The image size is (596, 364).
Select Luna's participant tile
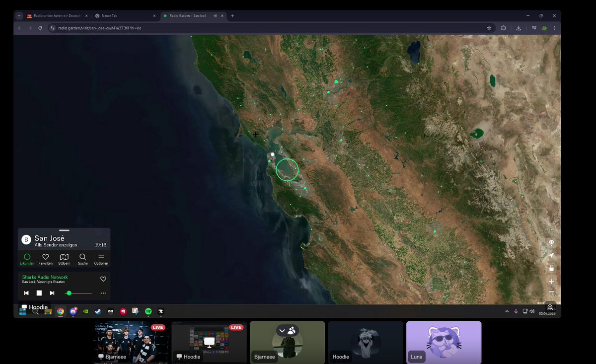click(444, 342)
